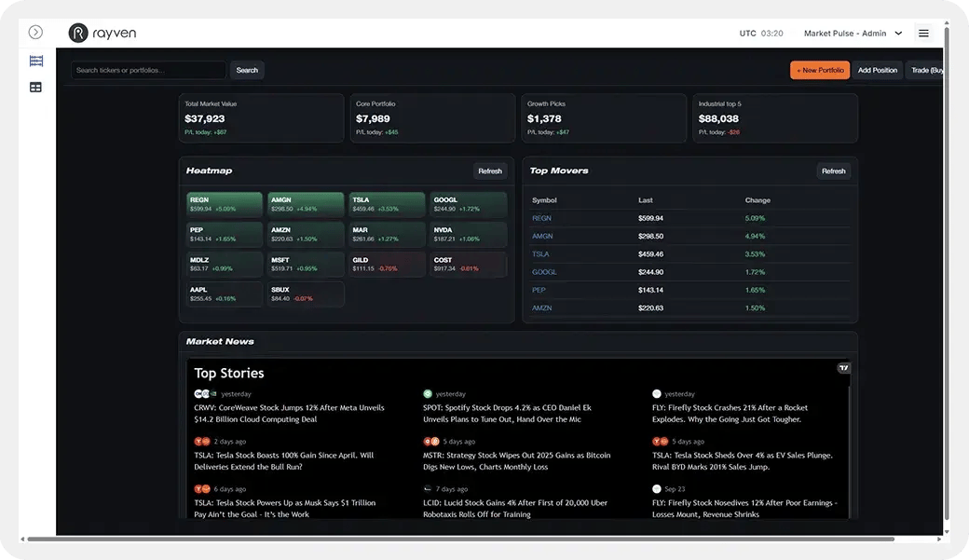Expand the Market Pulse - Admin dropdown
Viewport: 969px width, 560px height.
point(853,34)
